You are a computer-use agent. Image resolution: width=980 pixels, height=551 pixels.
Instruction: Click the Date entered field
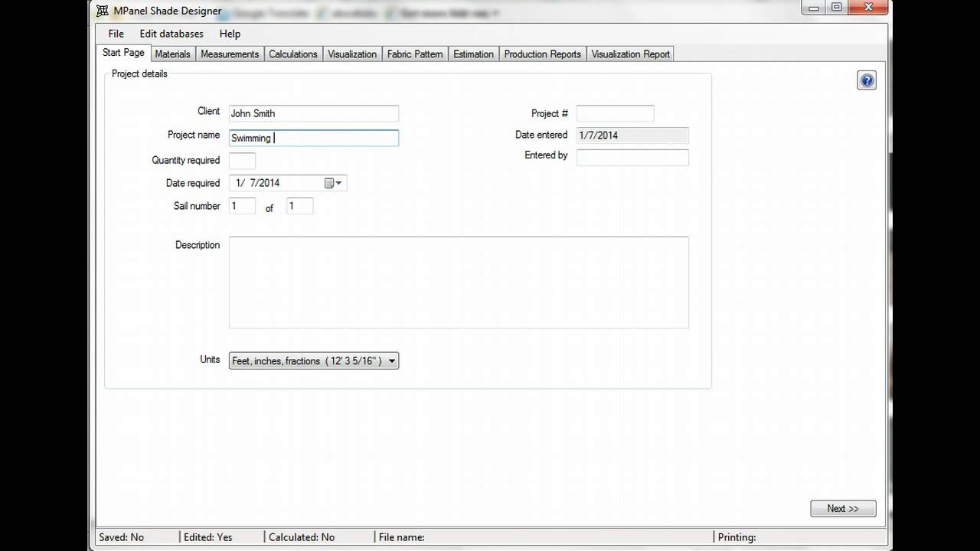[632, 135]
